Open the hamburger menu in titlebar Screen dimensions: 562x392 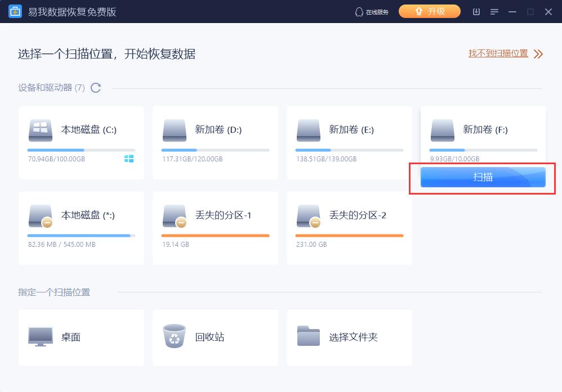coord(494,11)
